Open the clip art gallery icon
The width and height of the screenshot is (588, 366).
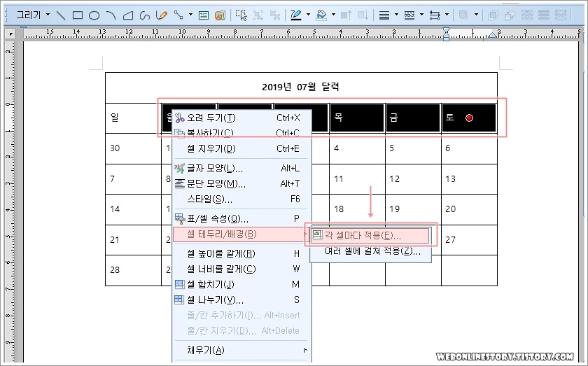[x=220, y=15]
